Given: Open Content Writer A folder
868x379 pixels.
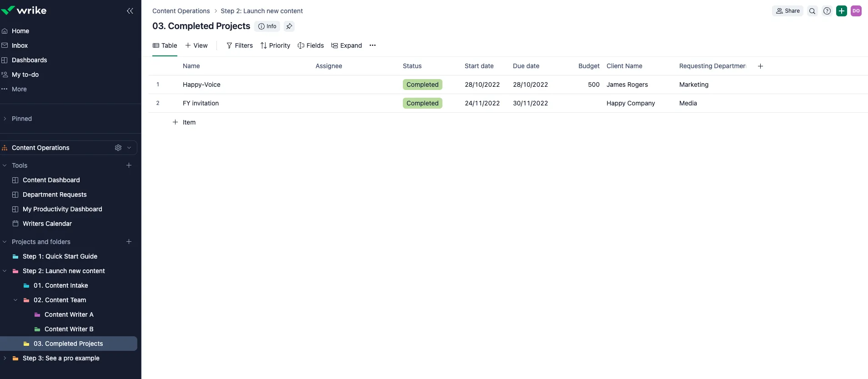Looking at the screenshot, I should click(69, 314).
